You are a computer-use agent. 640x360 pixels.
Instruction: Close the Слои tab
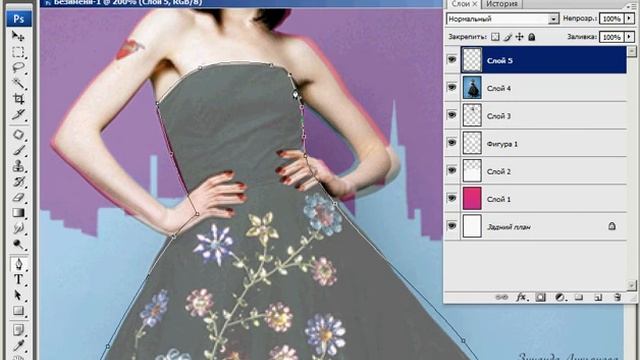[x=475, y=4]
